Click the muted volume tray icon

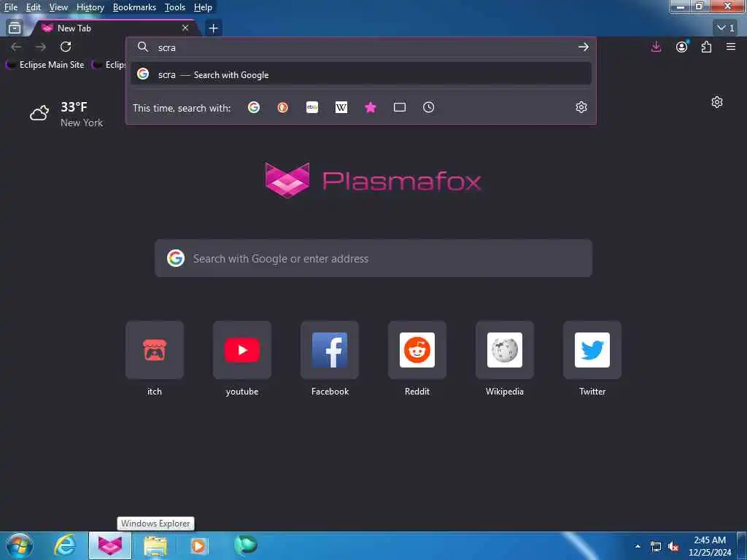[673, 547]
